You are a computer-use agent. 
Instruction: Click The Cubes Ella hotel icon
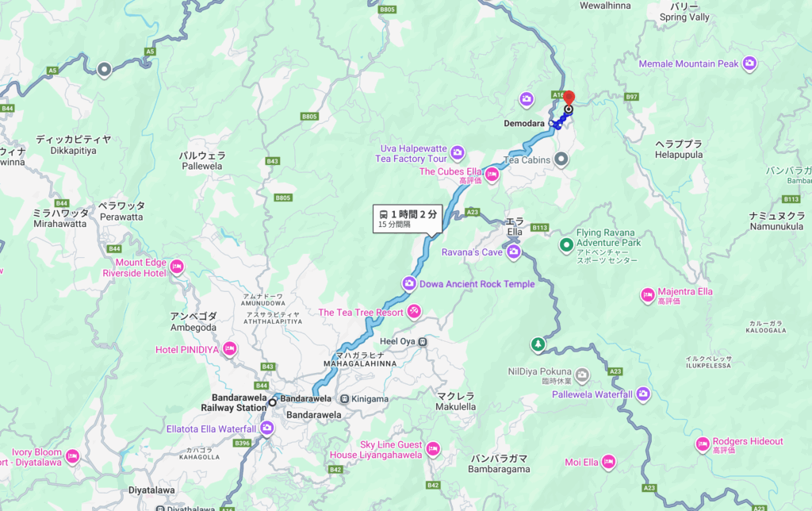492,174
